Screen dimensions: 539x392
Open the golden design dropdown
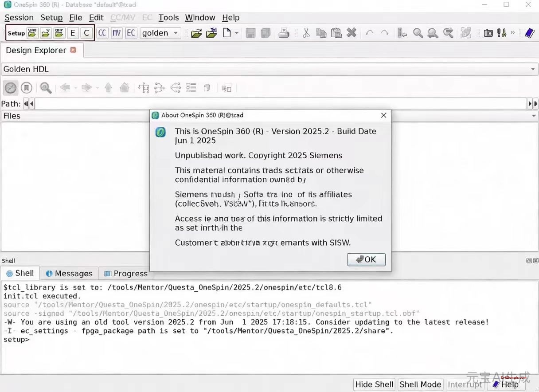pyautogui.click(x=160, y=33)
